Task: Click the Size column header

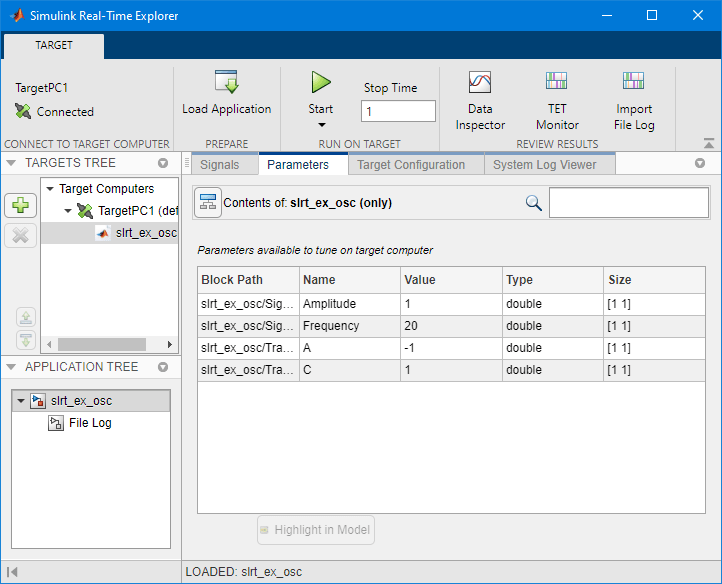Action: [x=654, y=280]
